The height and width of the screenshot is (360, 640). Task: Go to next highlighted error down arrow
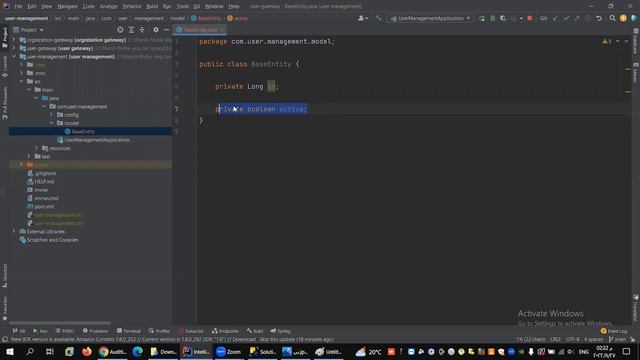click(626, 41)
